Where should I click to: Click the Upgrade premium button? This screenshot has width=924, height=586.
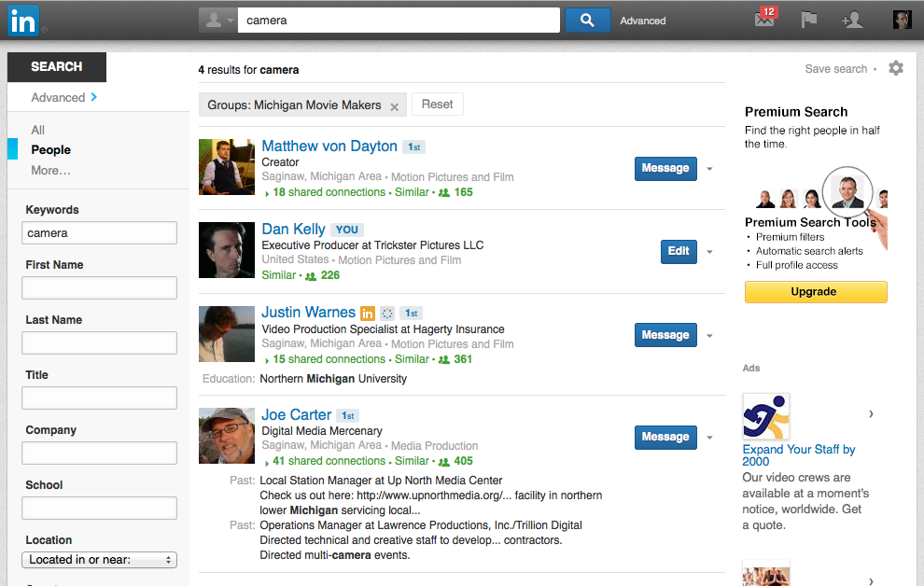point(816,292)
